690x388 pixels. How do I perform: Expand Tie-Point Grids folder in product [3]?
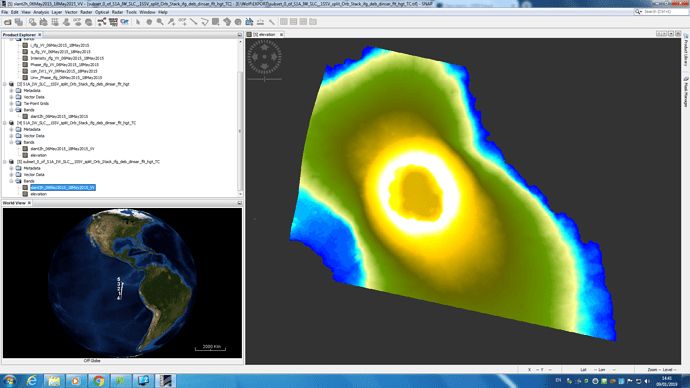click(11, 103)
